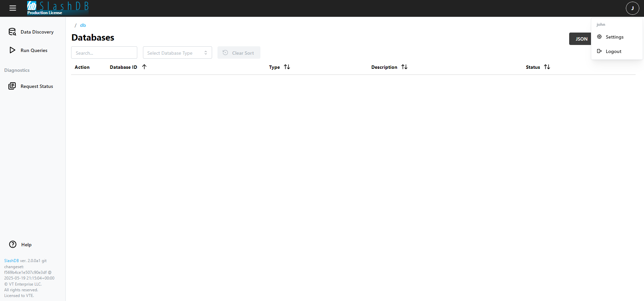
Task: Select Logout from user menu
Action: [613, 51]
